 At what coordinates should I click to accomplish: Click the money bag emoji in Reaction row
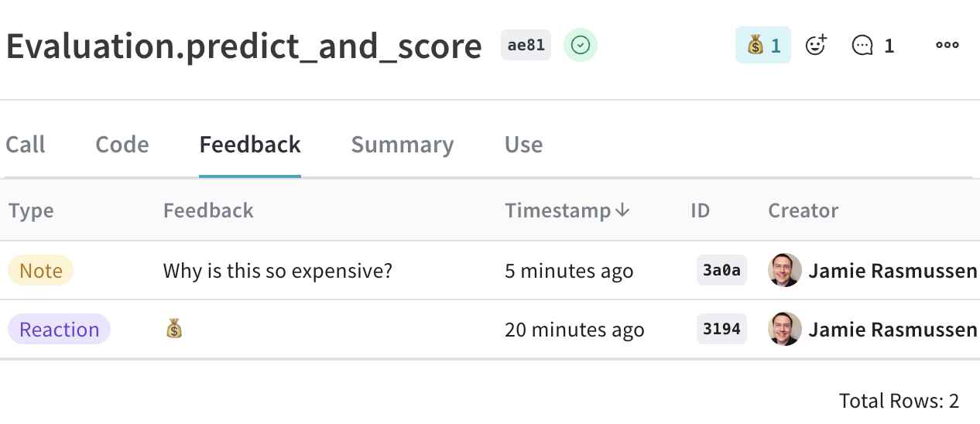point(174,330)
